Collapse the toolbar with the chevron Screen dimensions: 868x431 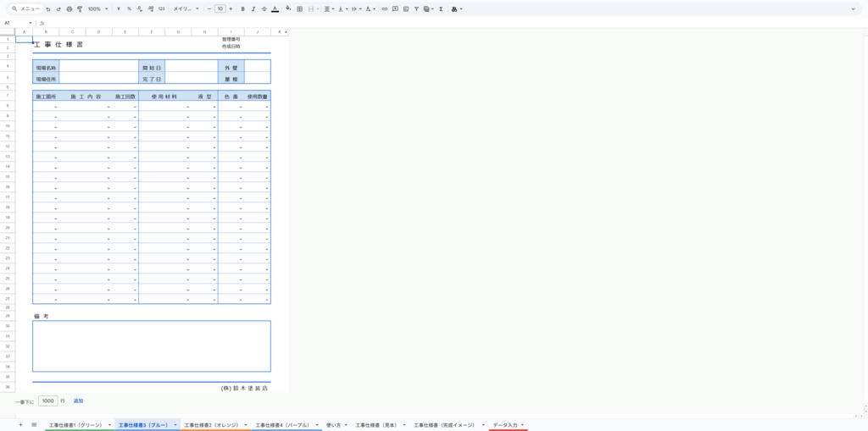pyautogui.click(x=853, y=8)
